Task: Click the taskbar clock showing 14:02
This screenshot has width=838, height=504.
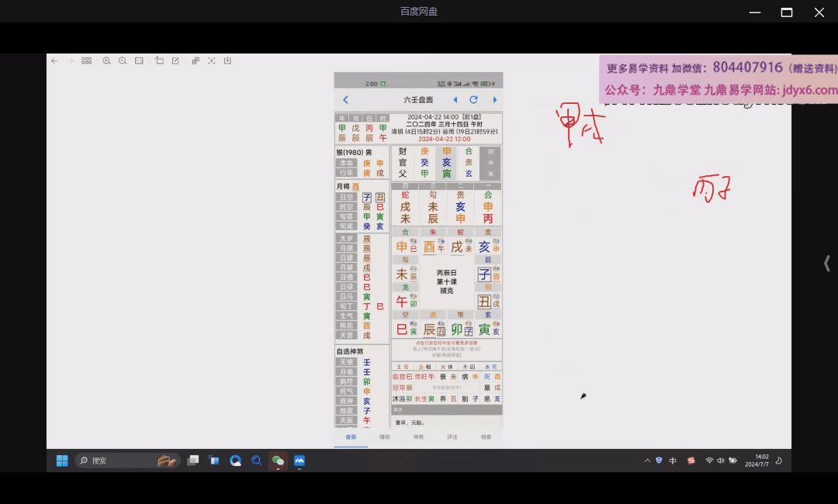Action: 761,461
